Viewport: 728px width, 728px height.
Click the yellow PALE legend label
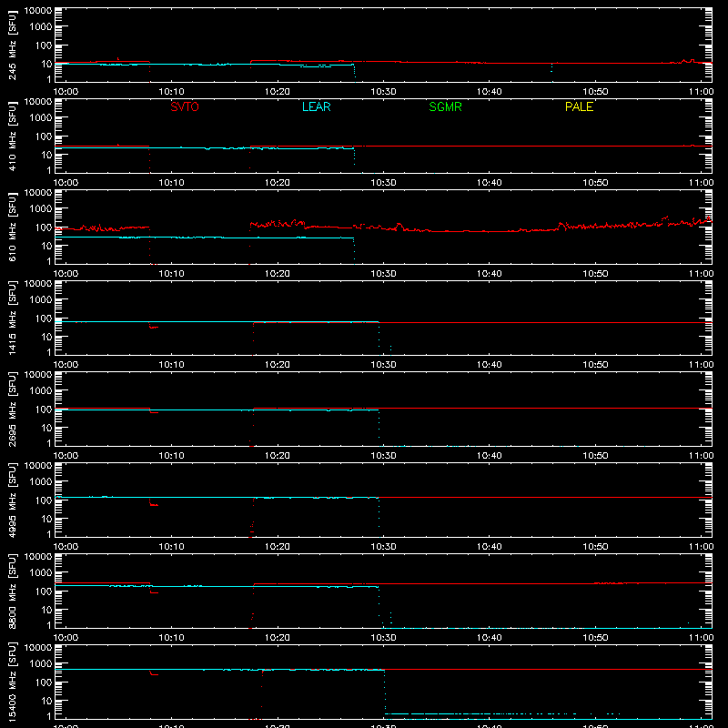tap(579, 106)
